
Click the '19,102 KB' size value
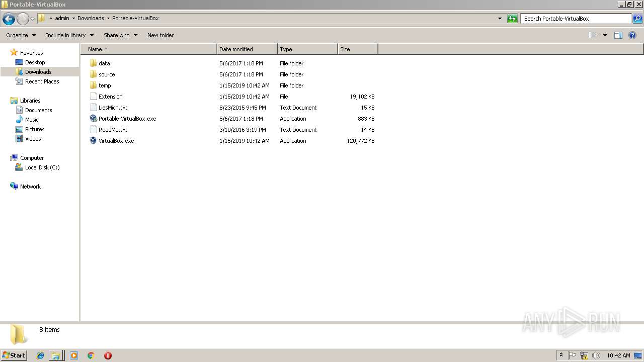(362, 97)
